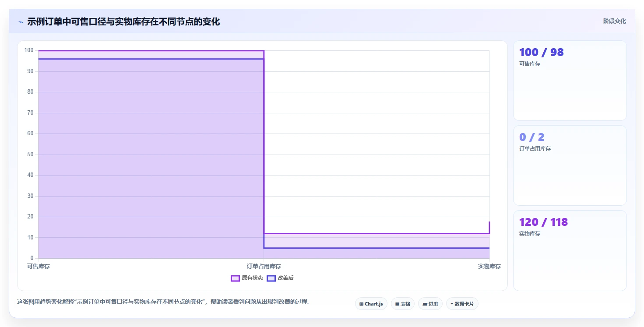This screenshot has width=644, height=327.
Task: Click the 实物库存 x-axis label
Action: [489, 266]
